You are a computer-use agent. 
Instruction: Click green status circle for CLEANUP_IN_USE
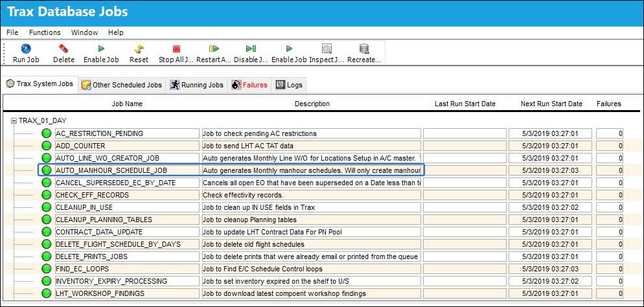coord(47,207)
